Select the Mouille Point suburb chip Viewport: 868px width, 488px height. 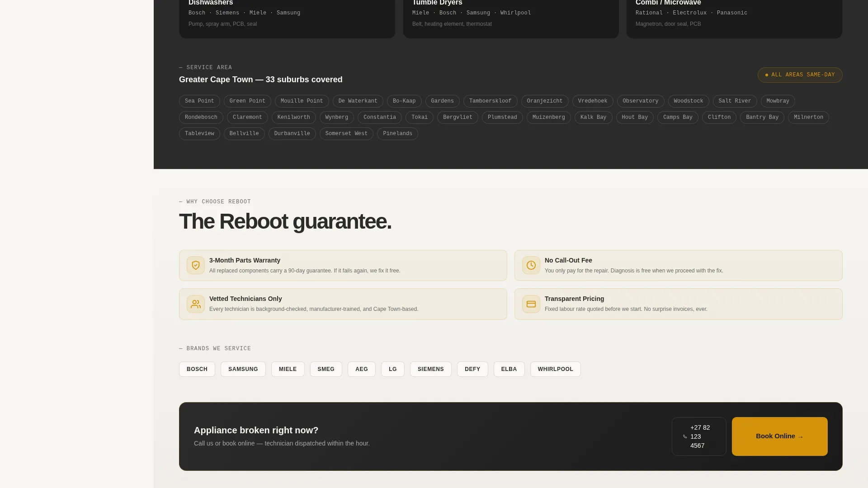coord(302,101)
